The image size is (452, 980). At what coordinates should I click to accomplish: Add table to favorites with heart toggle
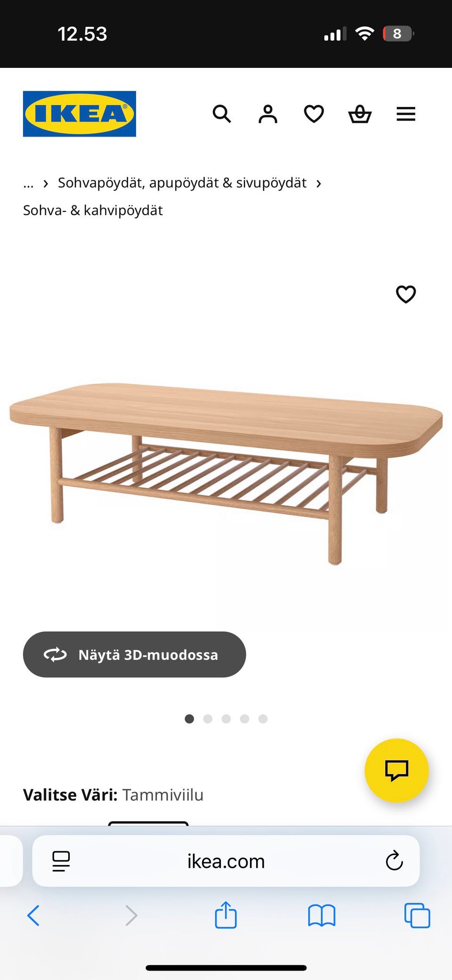[x=406, y=294]
